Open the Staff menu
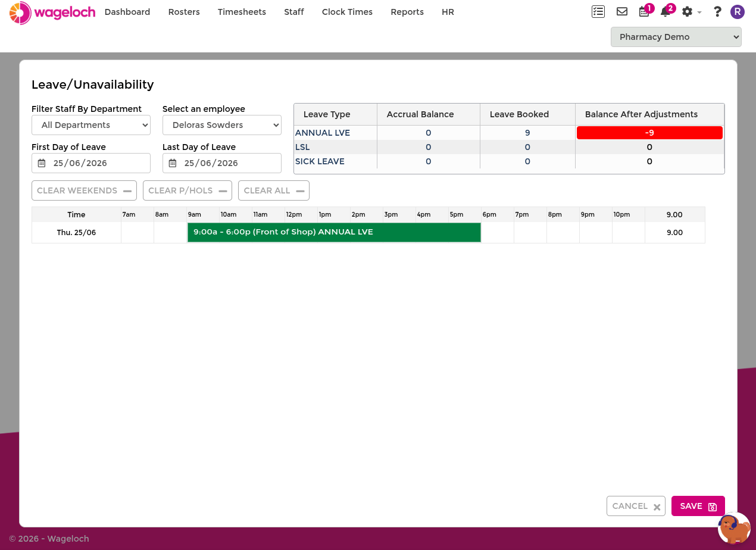This screenshot has width=756, height=550. (294, 12)
